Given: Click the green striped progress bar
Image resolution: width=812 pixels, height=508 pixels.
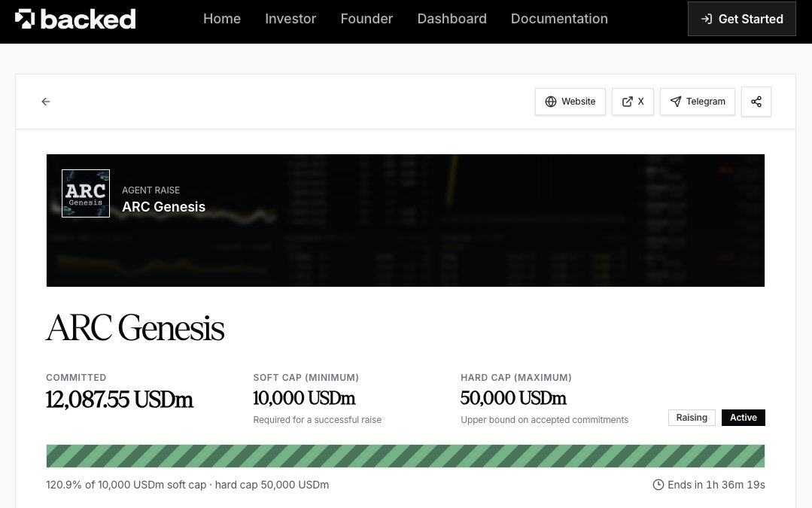Looking at the screenshot, I should pos(406,456).
